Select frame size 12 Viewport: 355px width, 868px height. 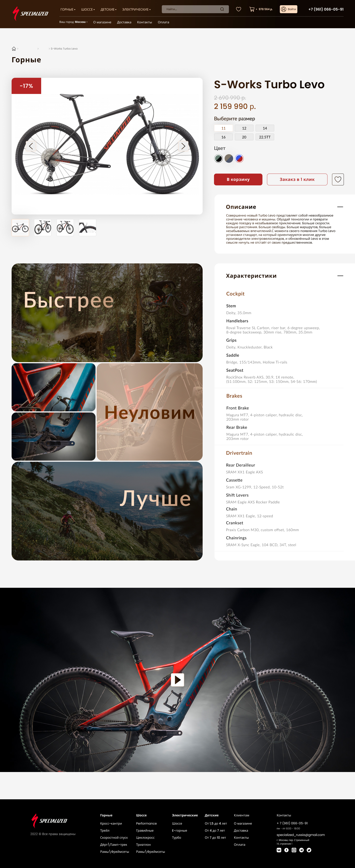[x=244, y=128]
